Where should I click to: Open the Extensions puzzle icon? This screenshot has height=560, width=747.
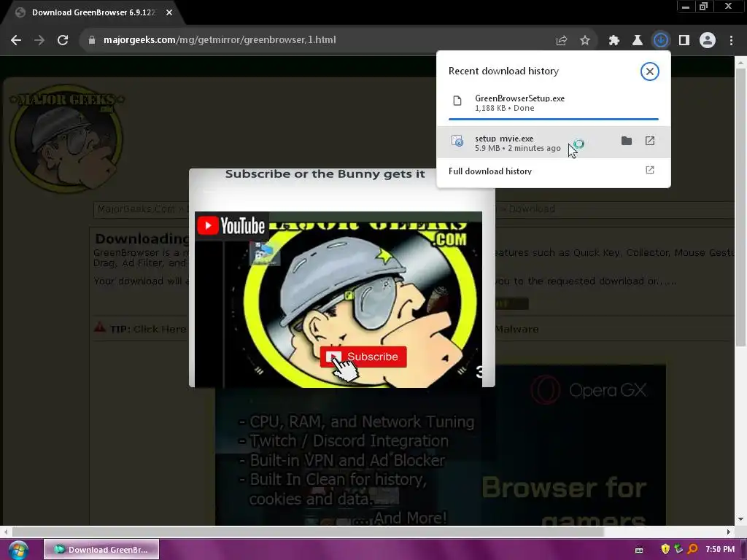614,41
